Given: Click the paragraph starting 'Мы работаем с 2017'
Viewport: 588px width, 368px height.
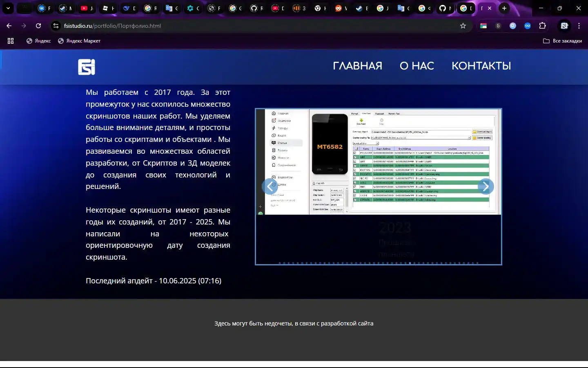Looking at the screenshot, I should click(x=158, y=139).
